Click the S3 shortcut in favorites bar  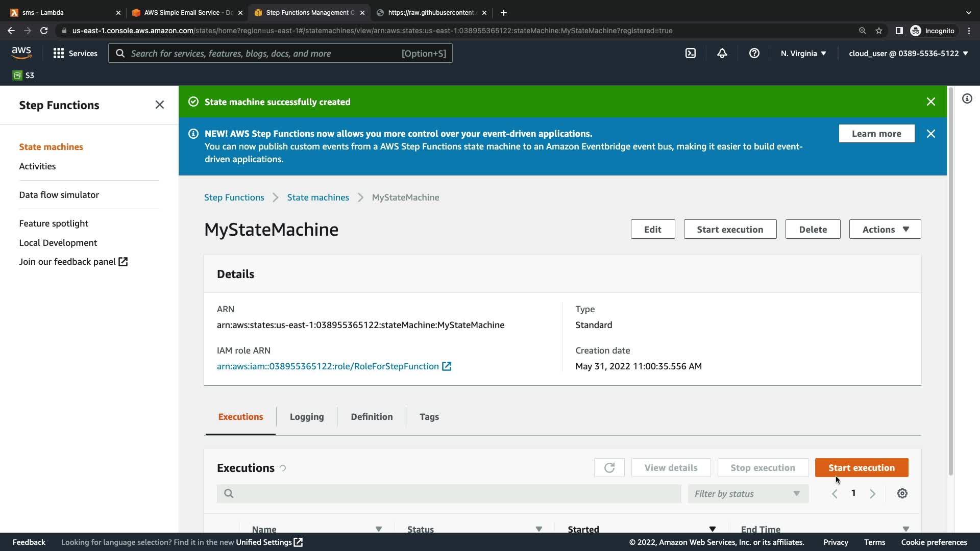23,76
